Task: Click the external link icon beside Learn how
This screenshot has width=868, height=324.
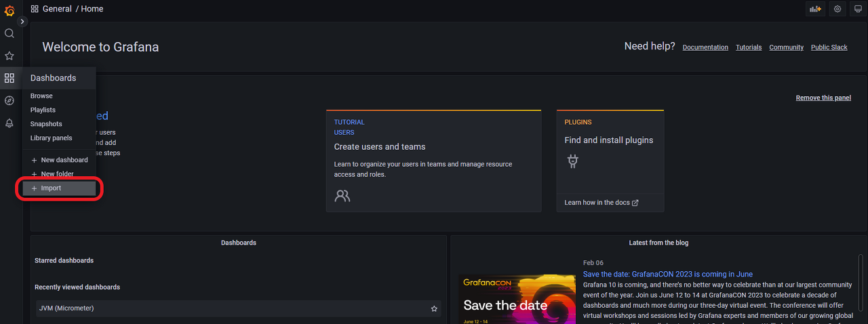Action: point(635,203)
